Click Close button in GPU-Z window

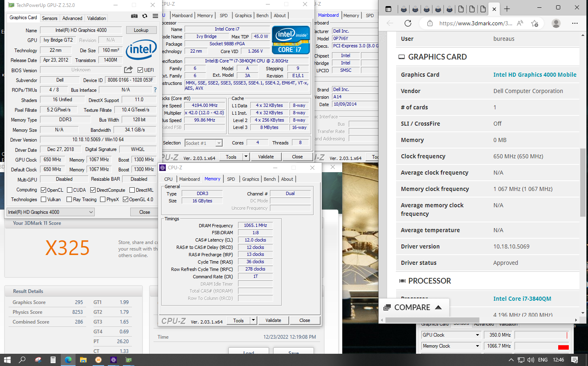145,212
